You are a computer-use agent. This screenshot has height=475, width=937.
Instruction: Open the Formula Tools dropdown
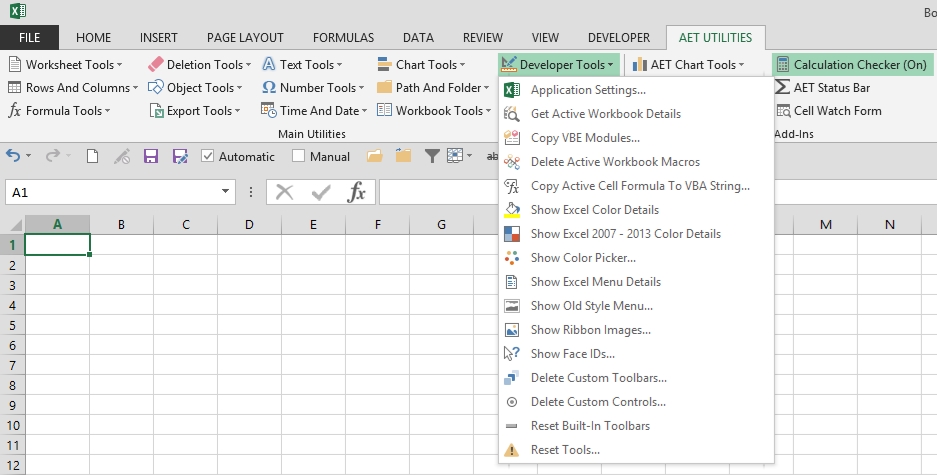point(59,111)
